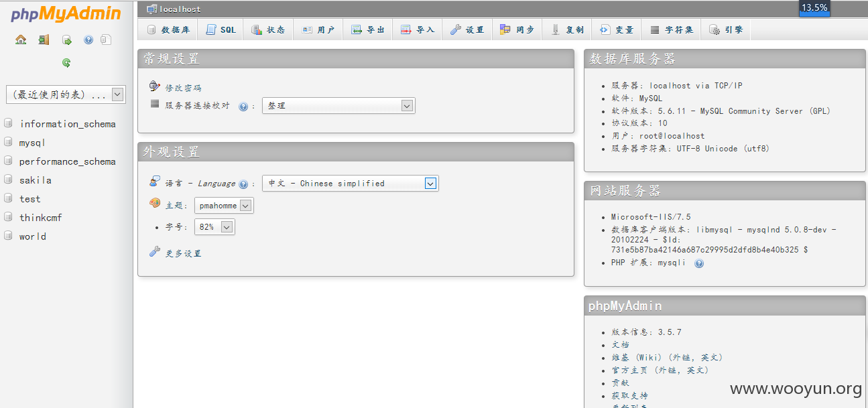868x408 pixels.
Task: Click the 复制 replication tab icon
Action: pyautogui.click(x=556, y=29)
